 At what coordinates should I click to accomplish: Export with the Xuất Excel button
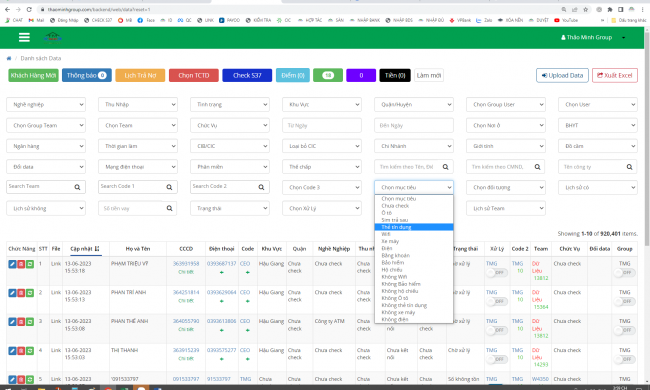click(x=615, y=75)
